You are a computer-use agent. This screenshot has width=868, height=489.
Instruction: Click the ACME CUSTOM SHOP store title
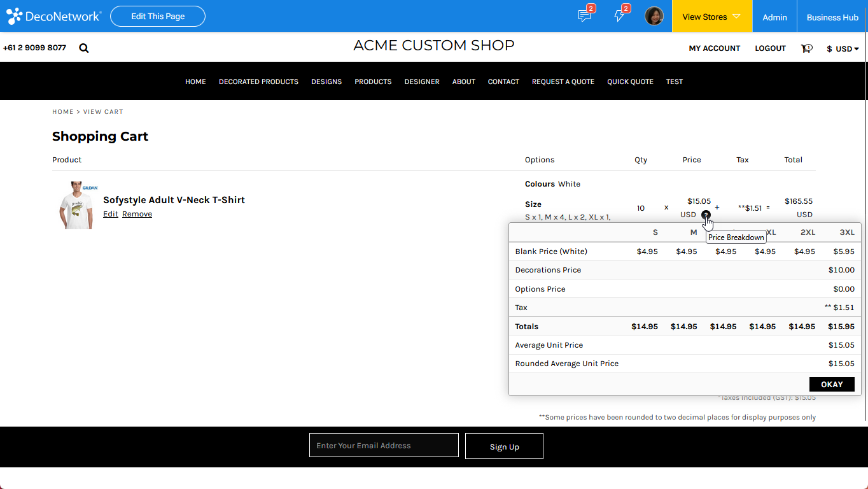pos(434,46)
